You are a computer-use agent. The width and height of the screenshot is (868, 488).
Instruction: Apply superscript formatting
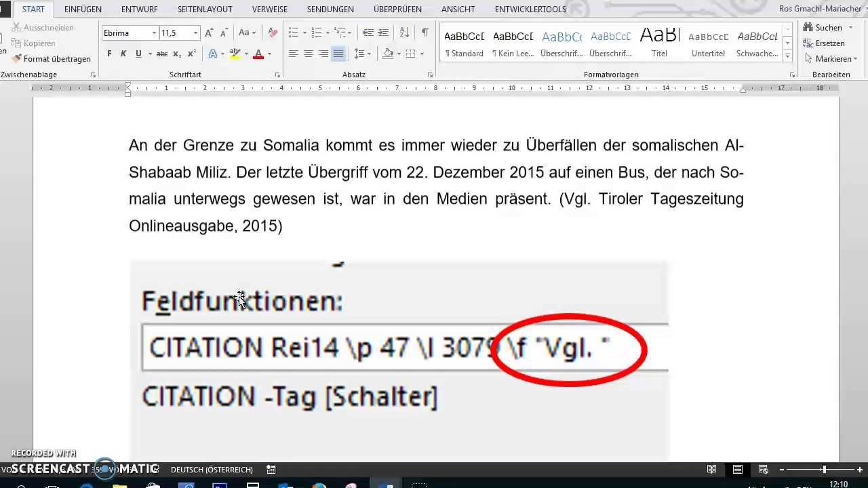point(192,54)
